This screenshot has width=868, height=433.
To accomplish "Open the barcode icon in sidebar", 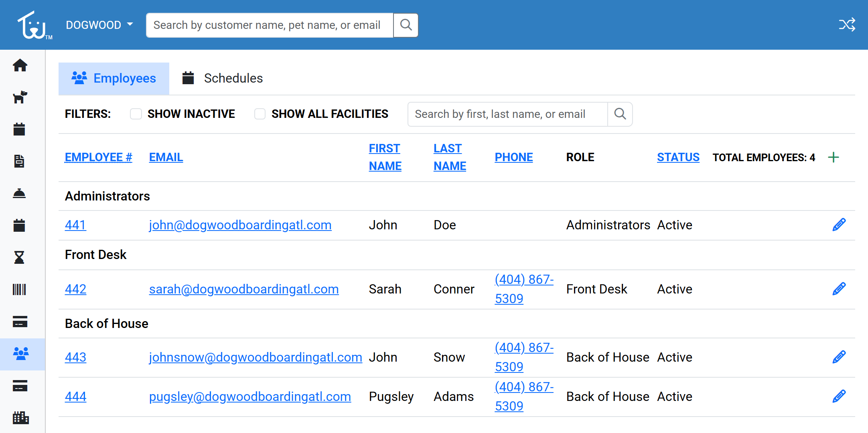I will [19, 289].
